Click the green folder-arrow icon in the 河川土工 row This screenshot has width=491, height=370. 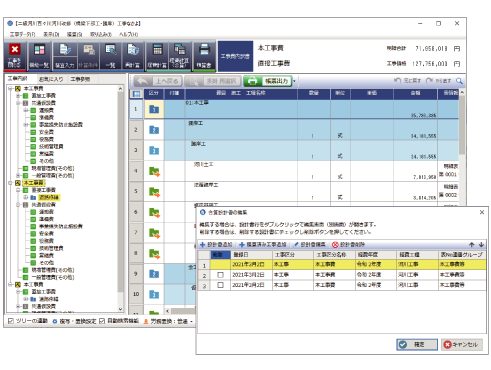[154, 171]
